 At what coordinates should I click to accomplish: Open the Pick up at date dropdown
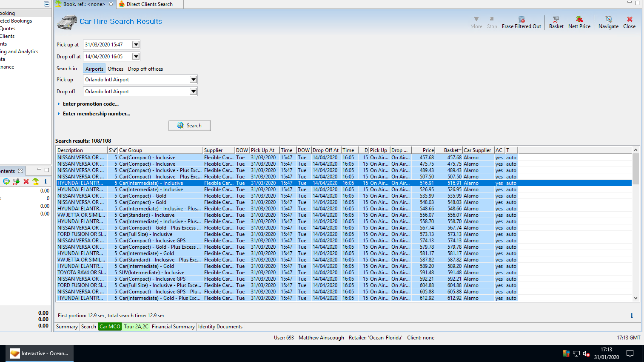pyautogui.click(x=136, y=45)
